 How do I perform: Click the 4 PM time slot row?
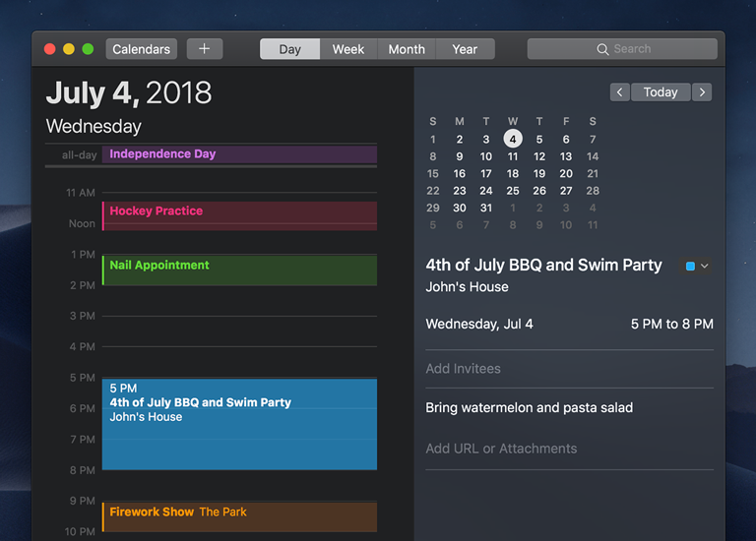point(239,362)
